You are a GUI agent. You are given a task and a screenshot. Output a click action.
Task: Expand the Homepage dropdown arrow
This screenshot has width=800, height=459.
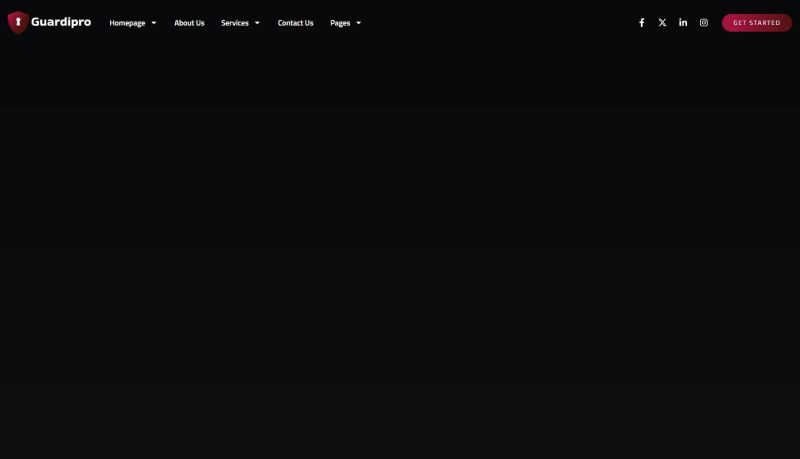click(154, 23)
